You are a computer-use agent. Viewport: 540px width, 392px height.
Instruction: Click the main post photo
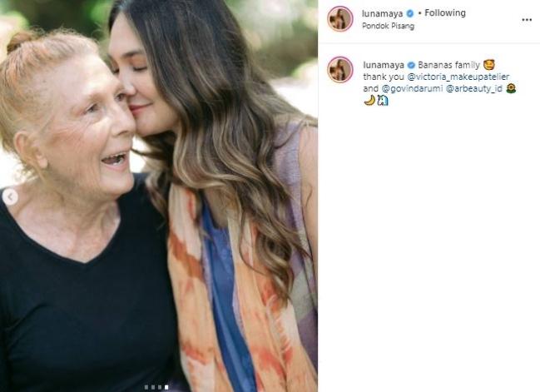(x=158, y=196)
